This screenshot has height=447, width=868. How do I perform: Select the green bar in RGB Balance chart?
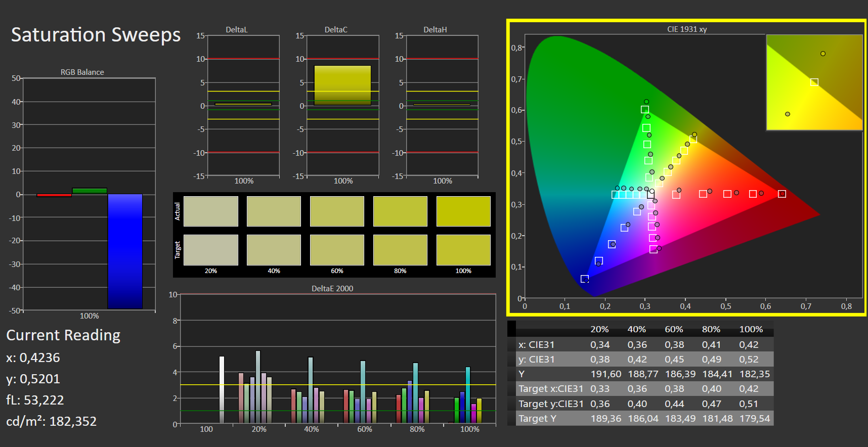coord(90,191)
